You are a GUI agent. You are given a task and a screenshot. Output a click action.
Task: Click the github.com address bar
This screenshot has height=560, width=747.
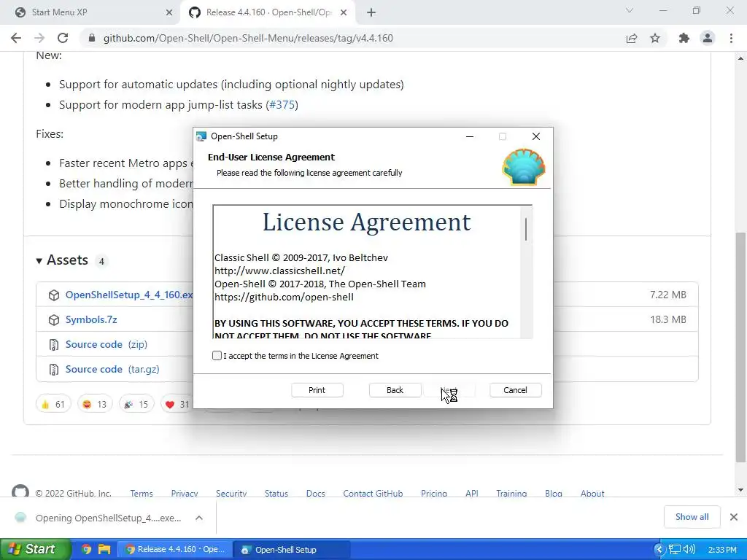click(x=248, y=38)
